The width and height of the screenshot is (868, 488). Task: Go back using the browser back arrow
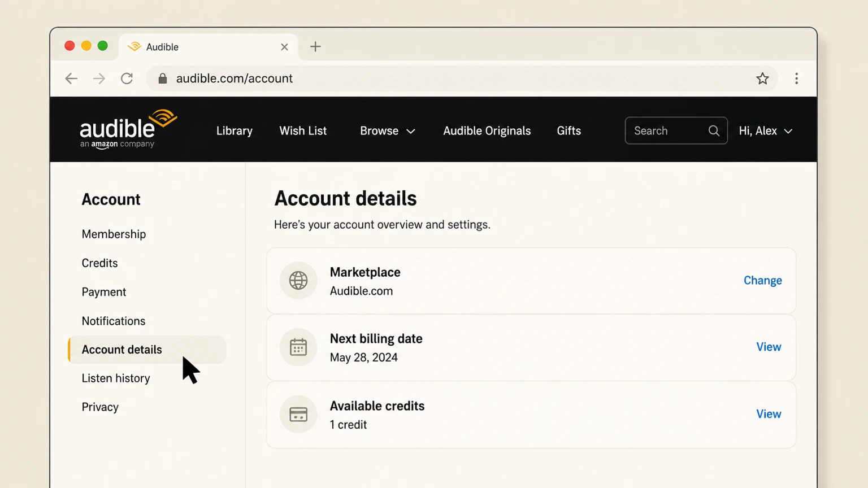71,79
